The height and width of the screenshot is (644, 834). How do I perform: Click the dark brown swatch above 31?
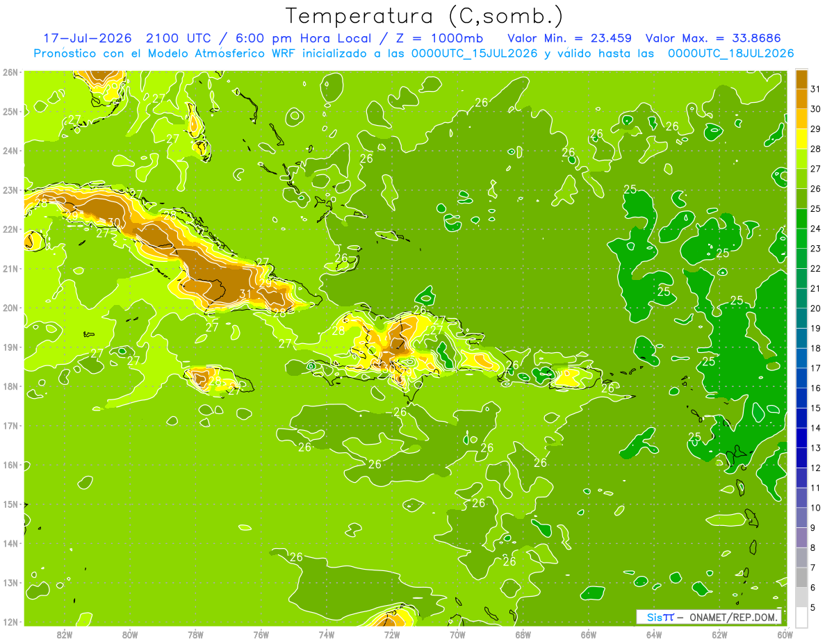click(x=801, y=79)
